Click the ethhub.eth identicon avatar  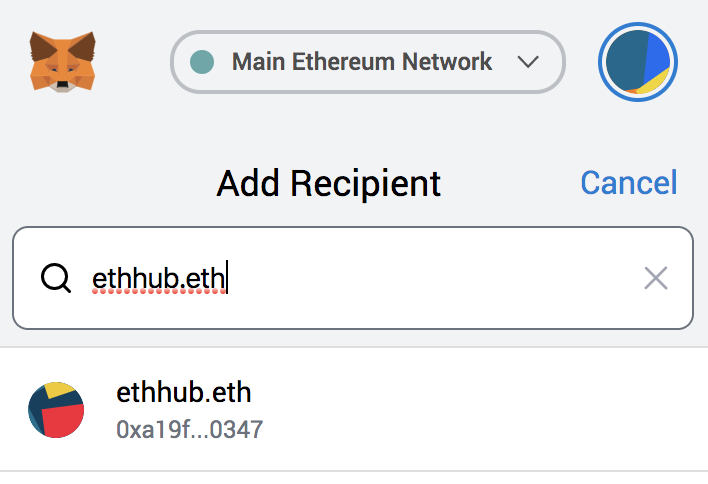[56, 410]
